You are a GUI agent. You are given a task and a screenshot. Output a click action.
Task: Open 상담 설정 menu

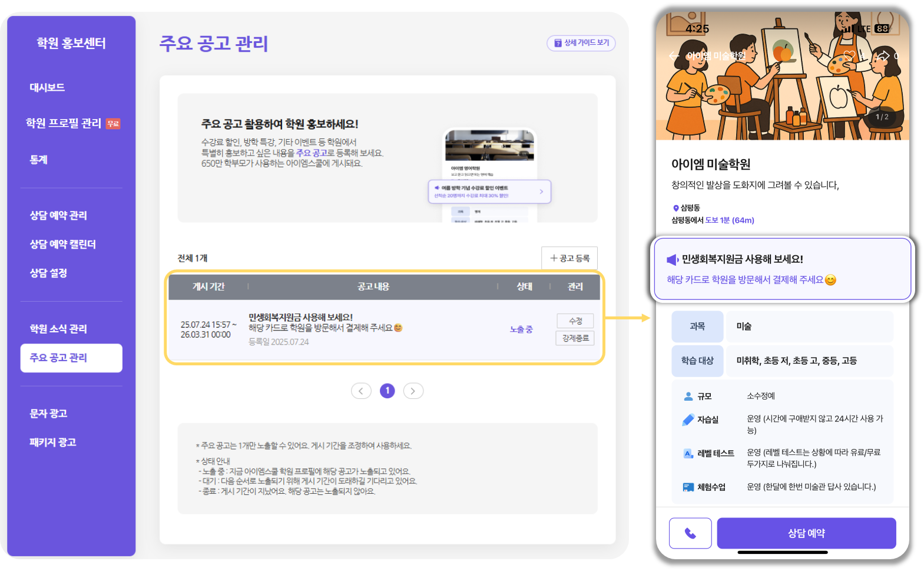(48, 273)
